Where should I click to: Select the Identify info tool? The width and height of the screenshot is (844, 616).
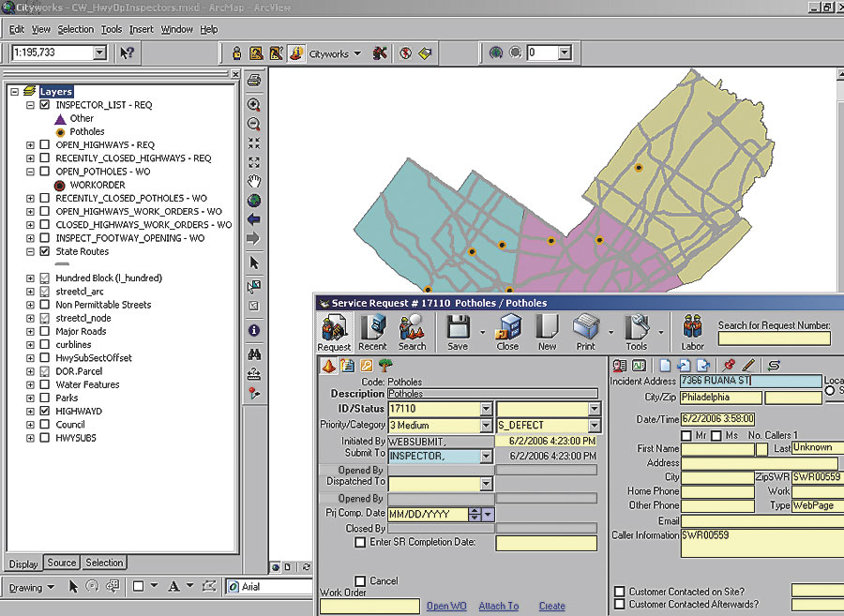pos(254,330)
